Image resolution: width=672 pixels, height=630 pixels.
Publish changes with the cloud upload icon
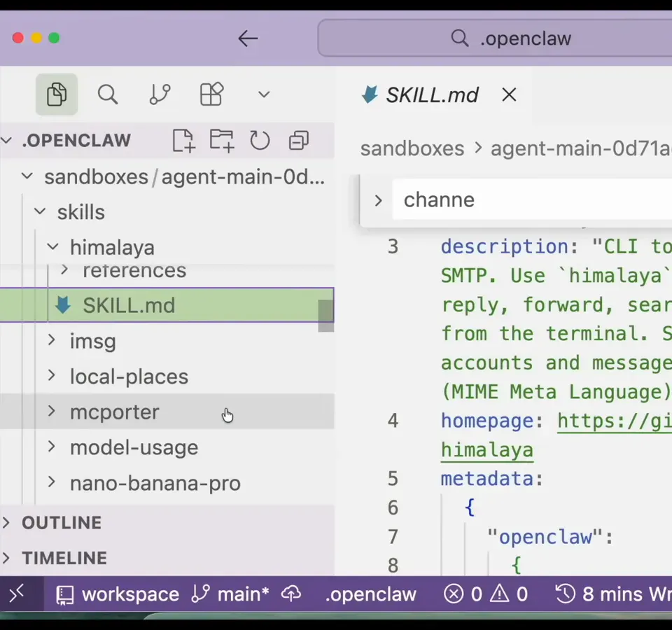[x=291, y=594]
